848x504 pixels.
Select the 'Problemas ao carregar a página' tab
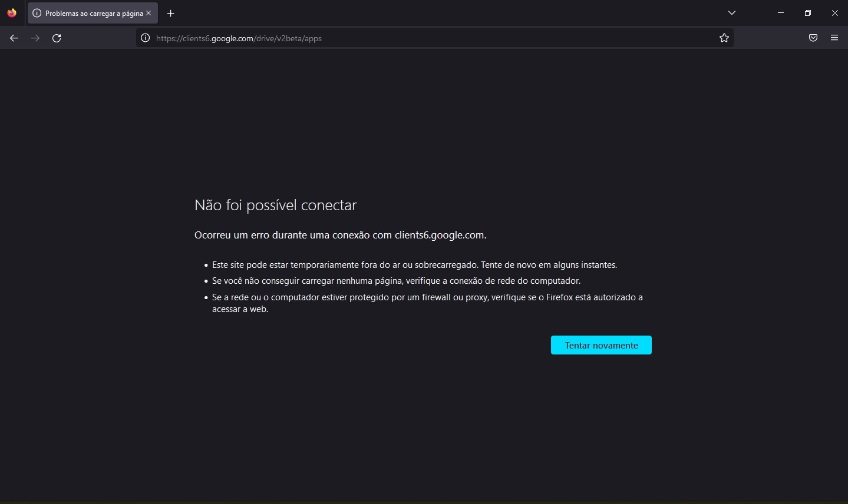coord(93,13)
